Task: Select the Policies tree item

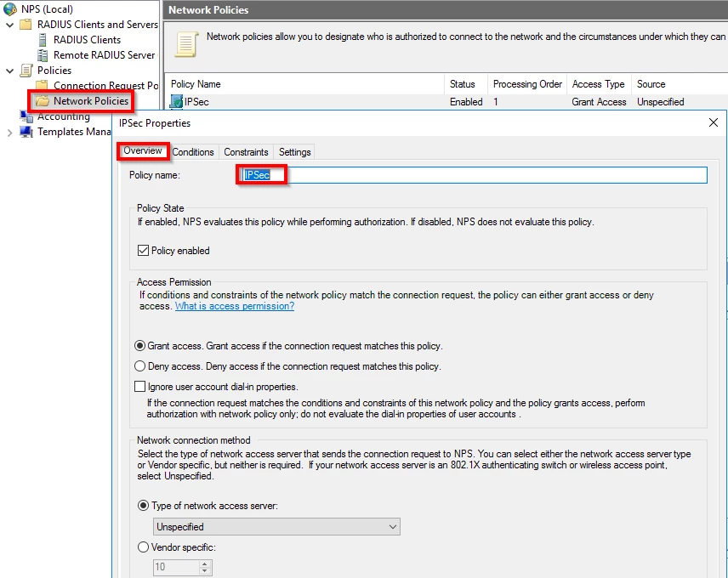Action: [54, 71]
